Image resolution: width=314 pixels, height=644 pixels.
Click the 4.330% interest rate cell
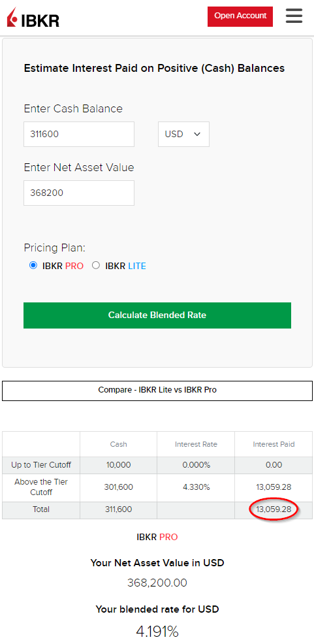(x=196, y=487)
